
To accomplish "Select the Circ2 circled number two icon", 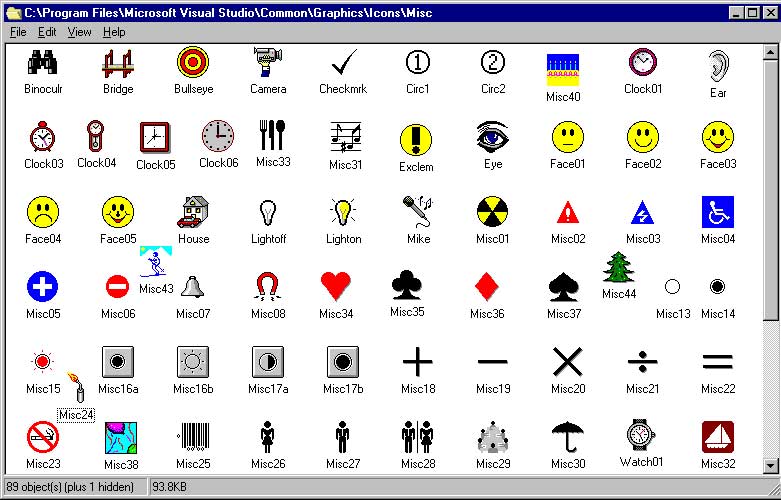I will click(493, 62).
